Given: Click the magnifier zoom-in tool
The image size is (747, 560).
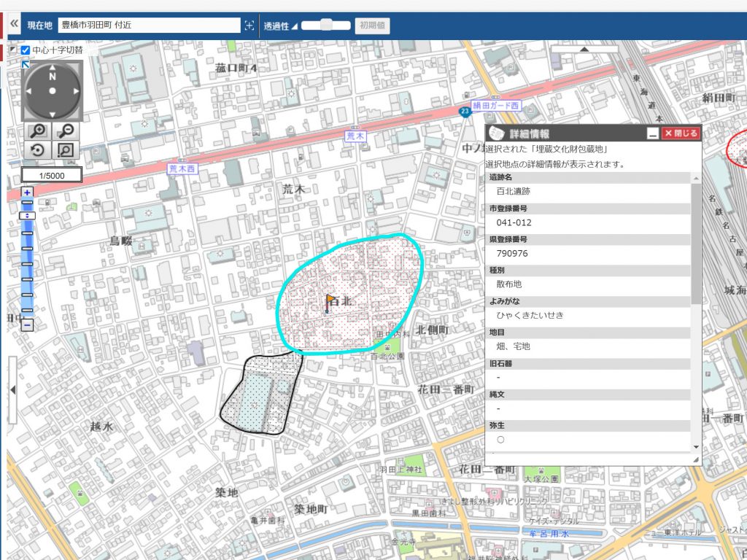Looking at the screenshot, I should [x=38, y=131].
